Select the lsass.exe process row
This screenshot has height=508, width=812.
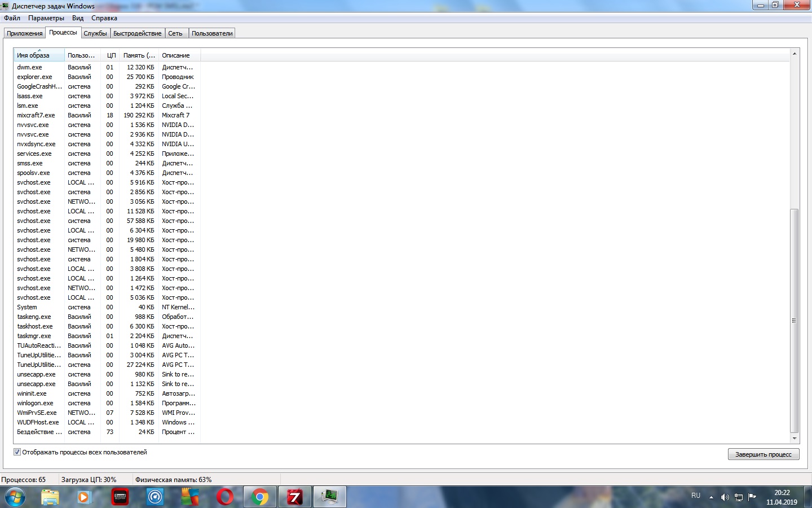click(107, 96)
